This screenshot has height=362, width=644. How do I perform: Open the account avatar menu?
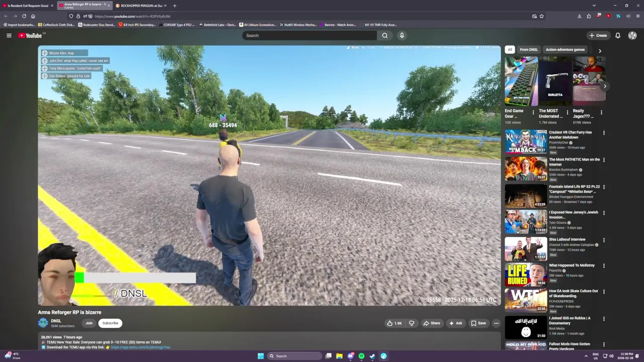click(632, 35)
